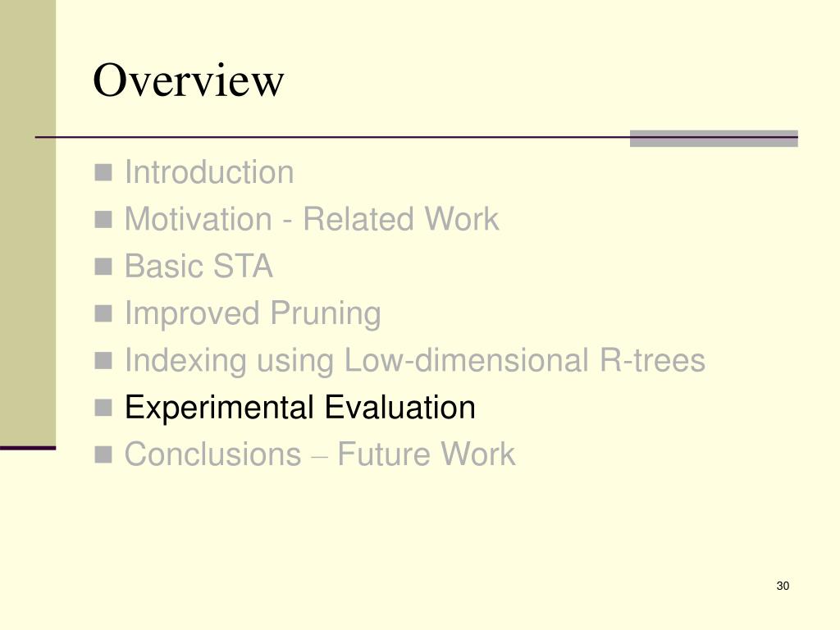Click the slide number 30

[783, 586]
